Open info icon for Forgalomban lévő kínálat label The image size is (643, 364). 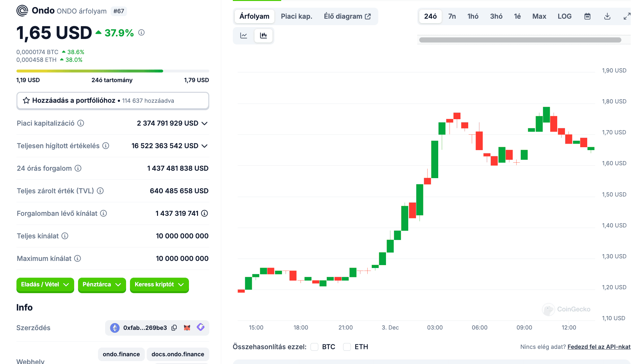coord(104,213)
